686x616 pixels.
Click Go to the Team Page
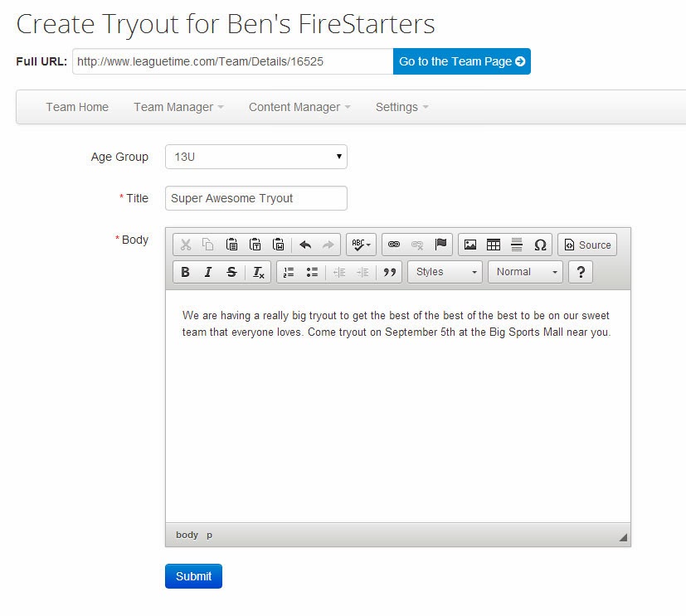pos(461,61)
